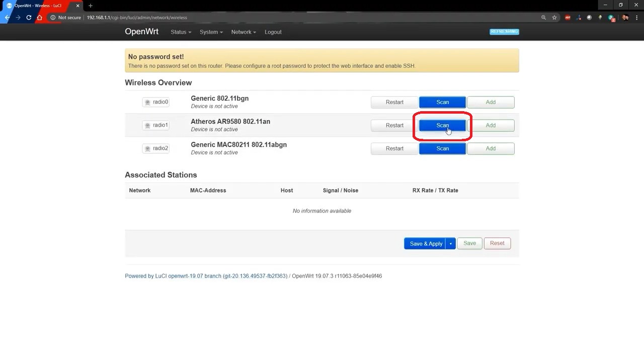Click the blue extension icon beside ABP
This screenshot has width=644, height=349.
coord(579,18)
